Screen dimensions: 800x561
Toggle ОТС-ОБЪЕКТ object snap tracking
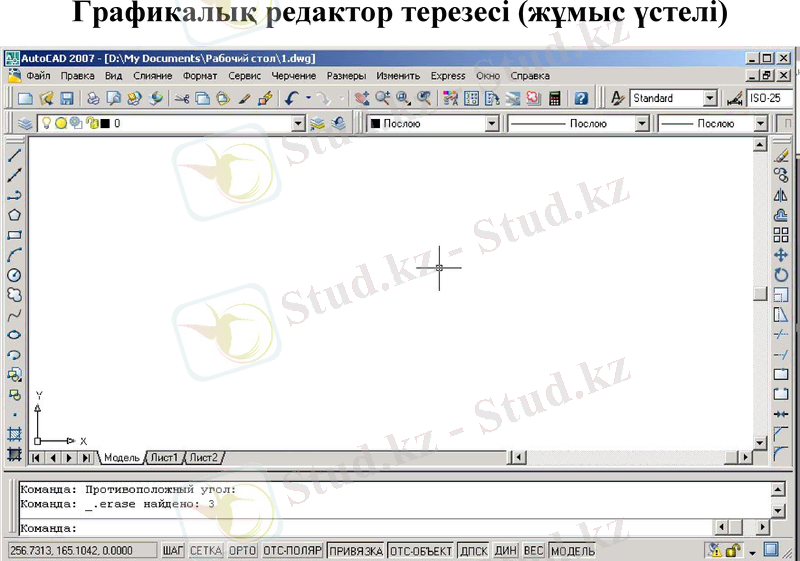[x=421, y=551]
